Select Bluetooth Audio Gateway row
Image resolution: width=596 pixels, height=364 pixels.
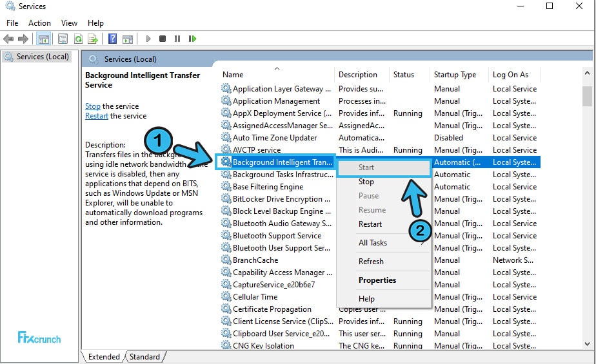[379, 223]
